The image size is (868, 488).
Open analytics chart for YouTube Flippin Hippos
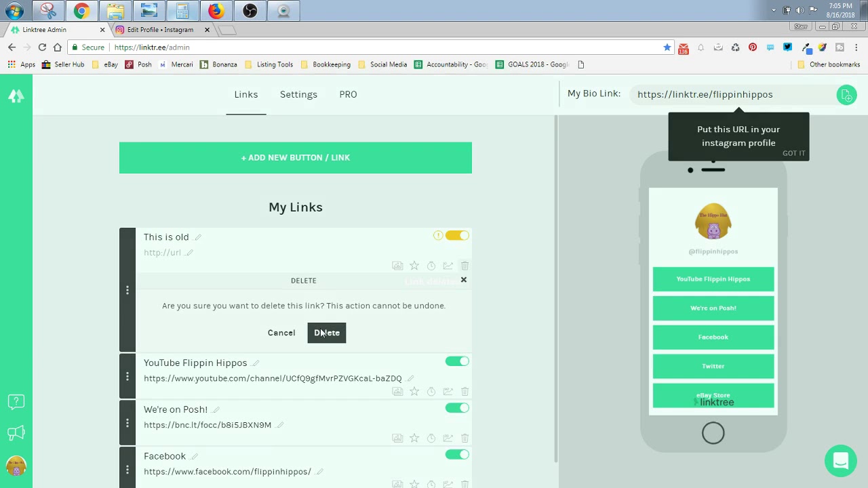448,391
